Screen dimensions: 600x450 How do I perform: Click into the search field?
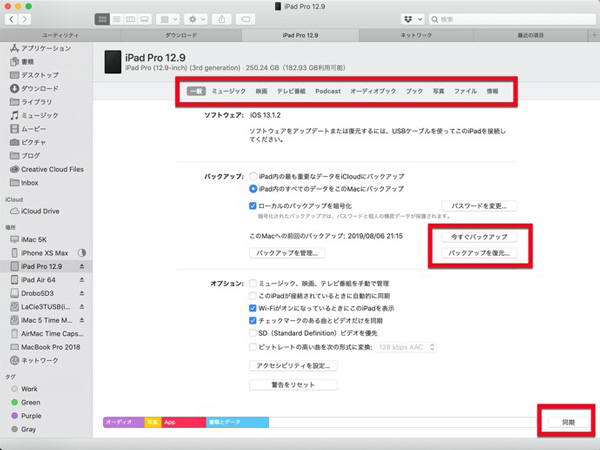[x=512, y=19]
